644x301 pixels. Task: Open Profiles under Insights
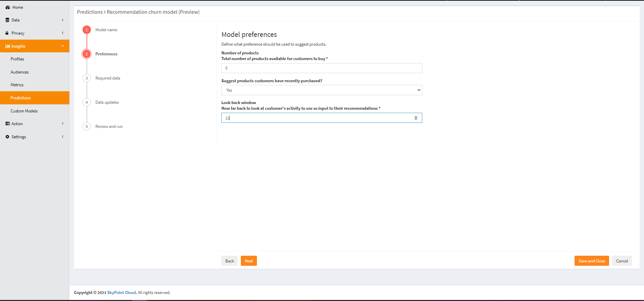point(17,59)
